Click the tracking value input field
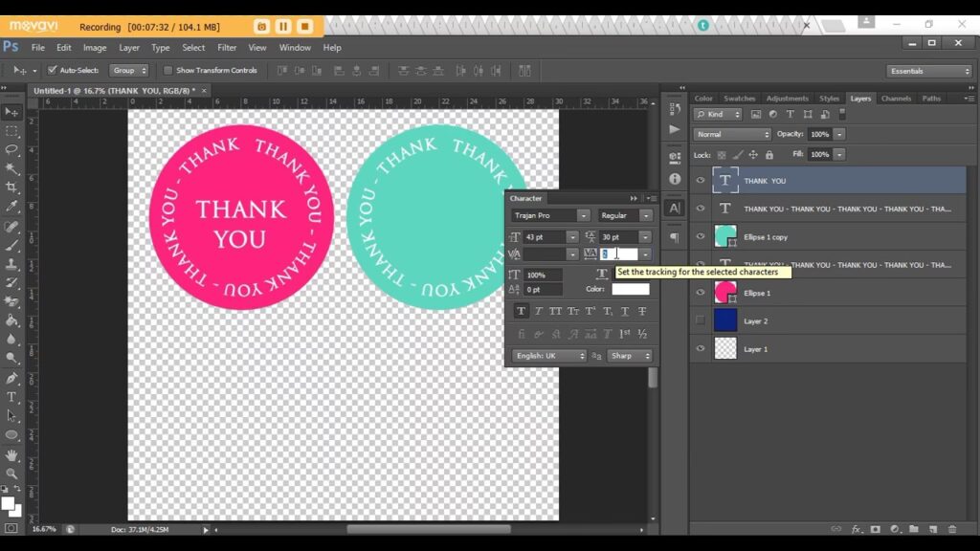The height and width of the screenshot is (551, 980). pos(618,253)
